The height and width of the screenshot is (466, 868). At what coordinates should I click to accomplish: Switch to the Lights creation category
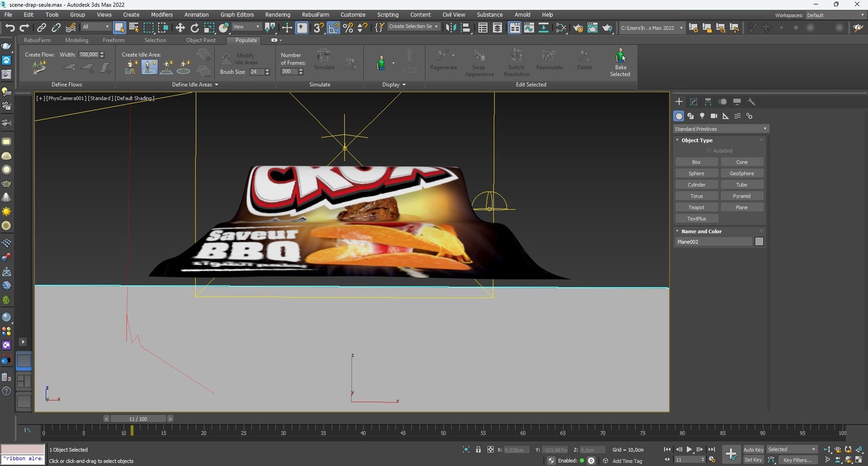tap(702, 116)
